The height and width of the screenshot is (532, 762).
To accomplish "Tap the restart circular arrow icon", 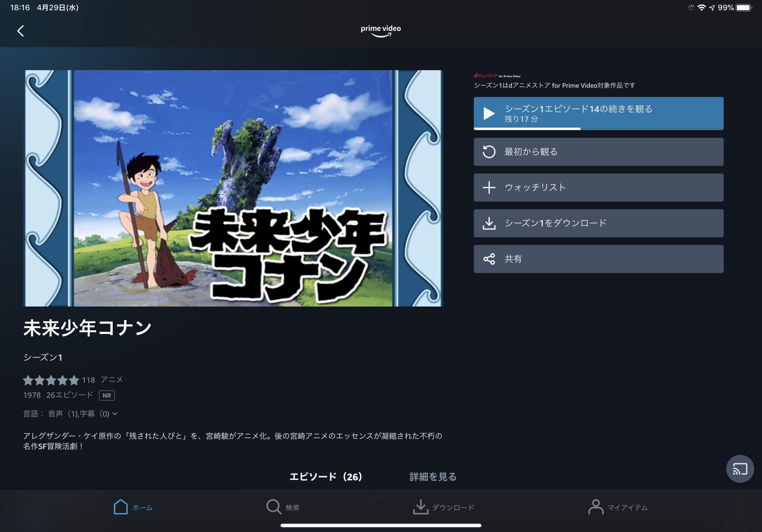I will click(489, 152).
